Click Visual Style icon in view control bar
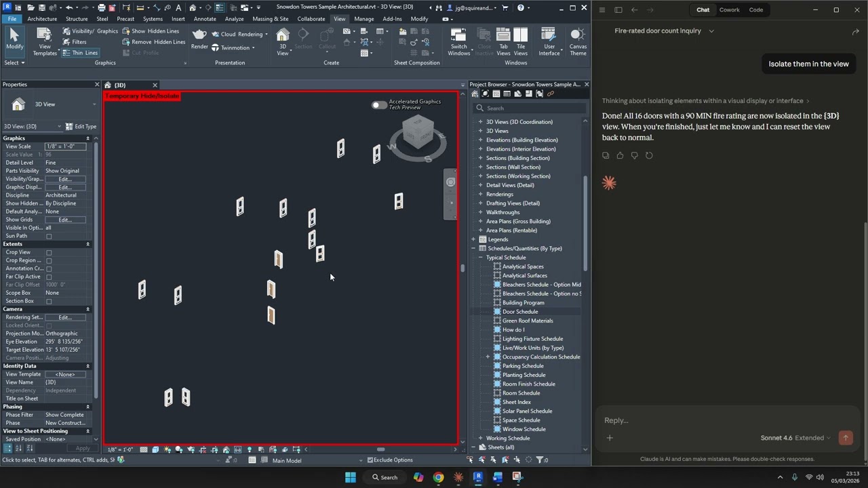This screenshot has width=868, height=488. [155, 449]
